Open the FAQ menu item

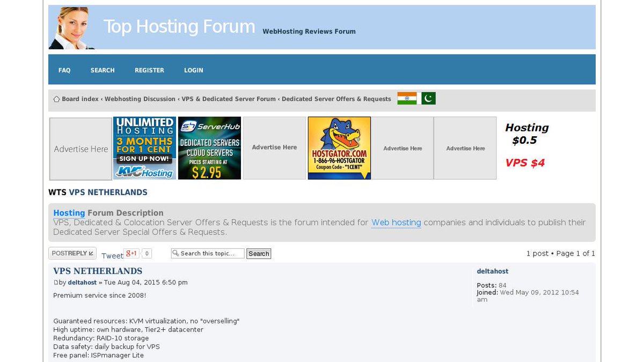pos(64,70)
